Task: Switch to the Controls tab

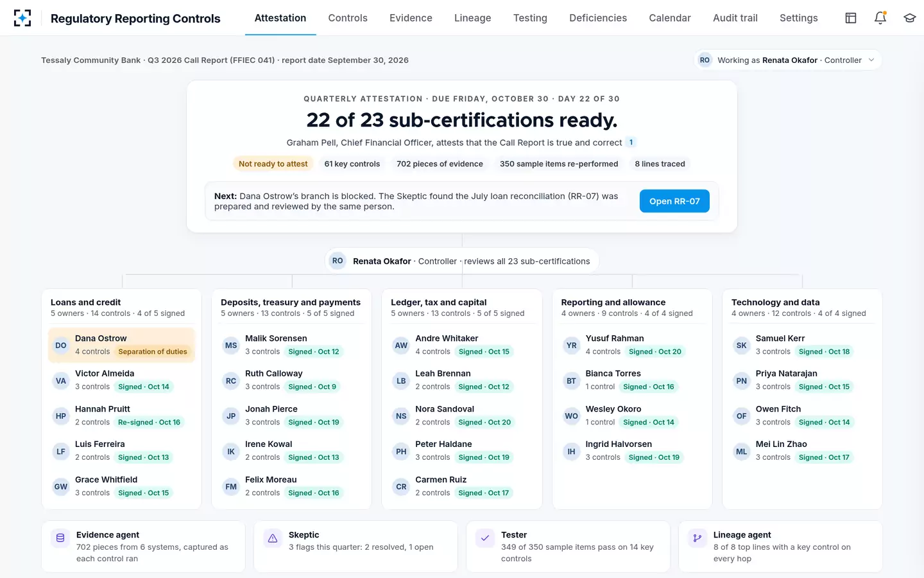Action: pyautogui.click(x=348, y=18)
